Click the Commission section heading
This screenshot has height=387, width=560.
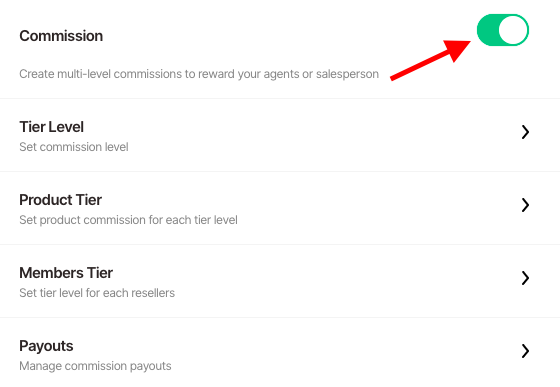pyautogui.click(x=61, y=36)
